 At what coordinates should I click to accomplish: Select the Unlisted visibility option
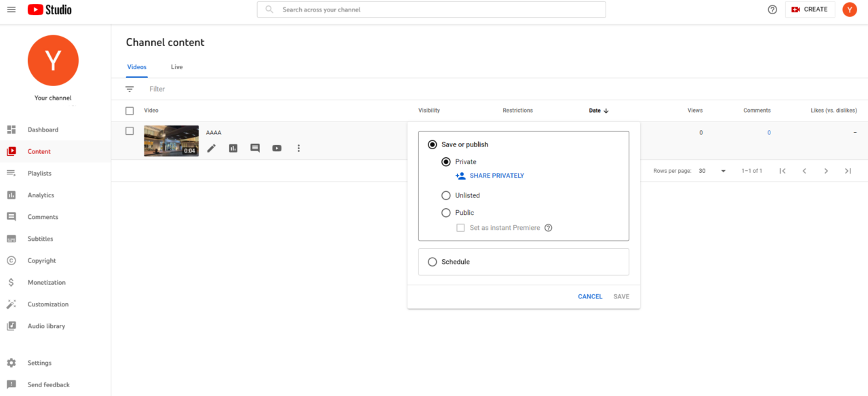446,195
